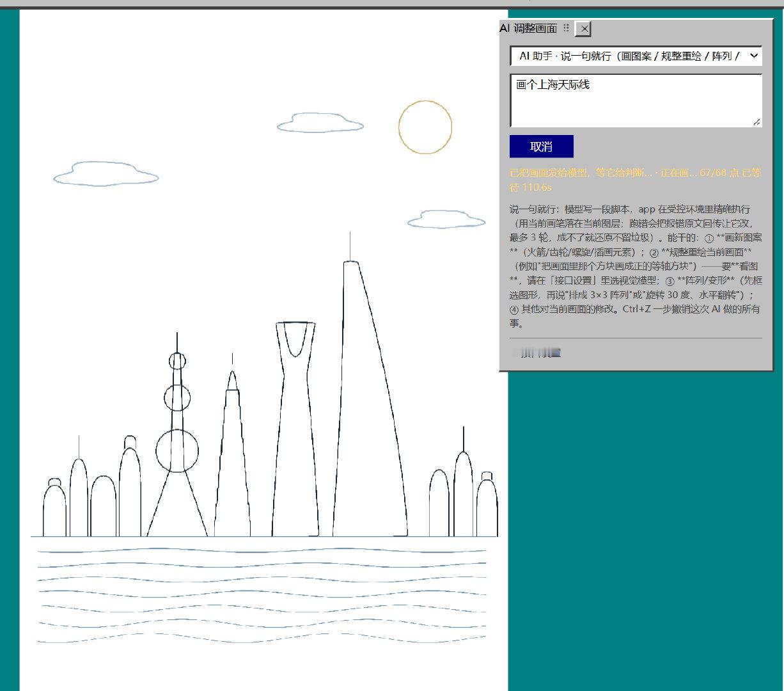Viewport: 784px width, 691px height.
Task: Click the resize grip of the prompt box
Action: pyautogui.click(x=757, y=122)
